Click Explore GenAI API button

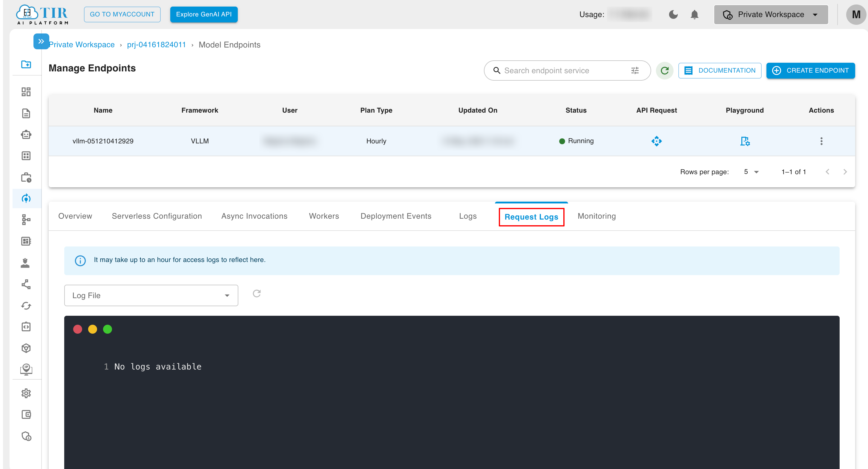203,14
